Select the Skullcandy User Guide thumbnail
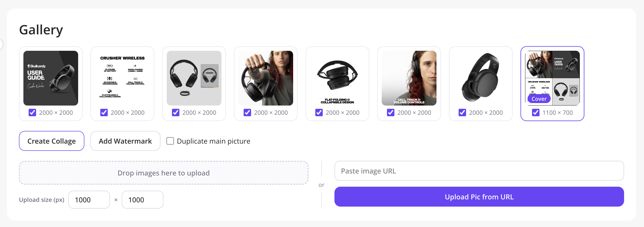Viewport: 644px width, 227px height. click(x=51, y=78)
